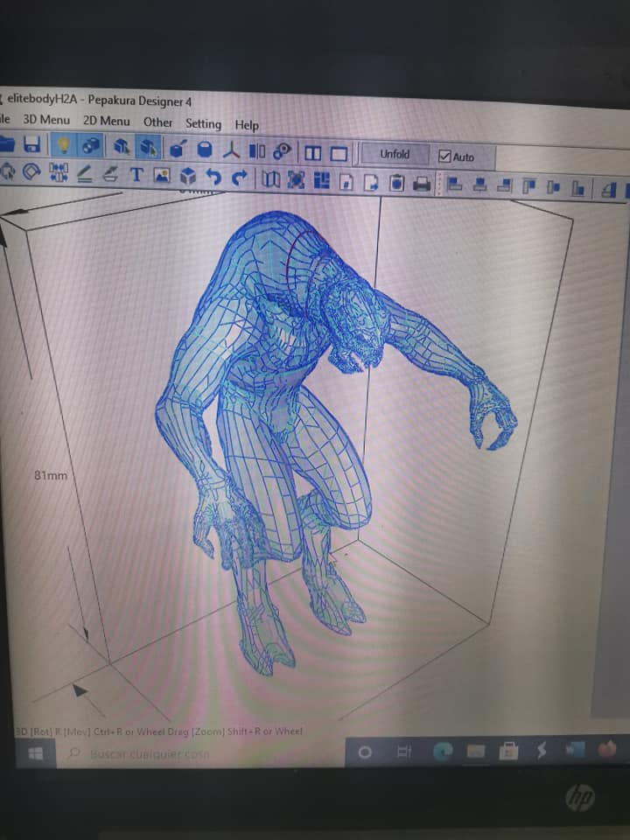Click the folded map icon

(270, 178)
